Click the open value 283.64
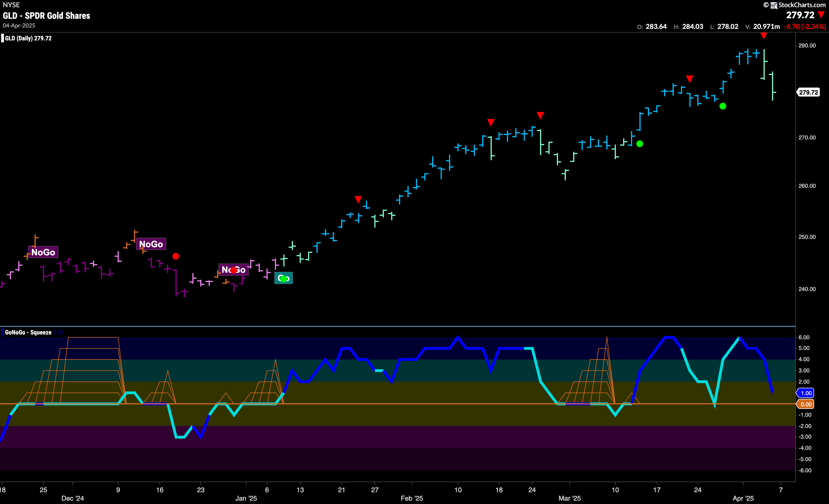Screen dimensions: 829x504 tap(656, 27)
